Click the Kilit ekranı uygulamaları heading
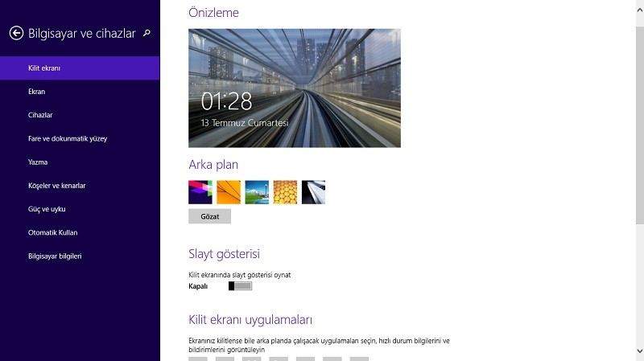 click(250, 319)
